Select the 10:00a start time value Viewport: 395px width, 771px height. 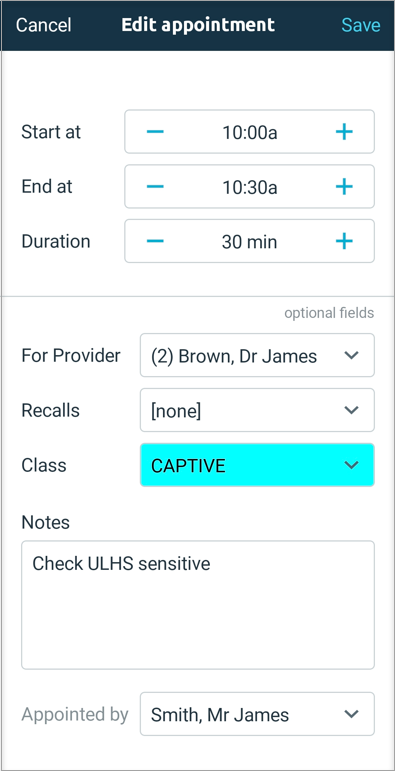tap(250, 132)
